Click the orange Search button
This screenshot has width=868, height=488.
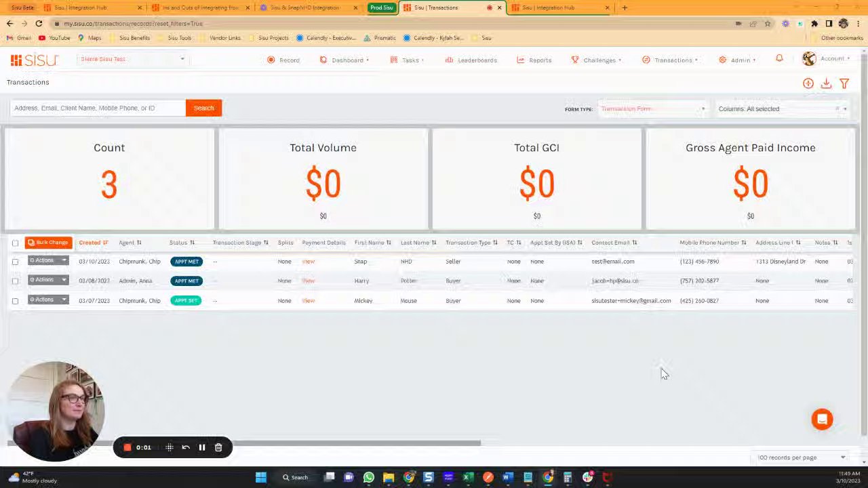[x=203, y=108]
